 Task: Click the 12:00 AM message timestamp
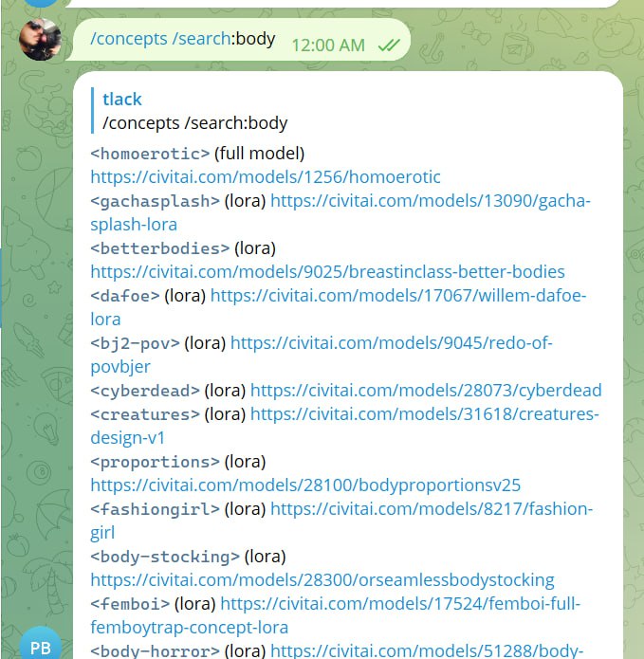click(x=328, y=46)
